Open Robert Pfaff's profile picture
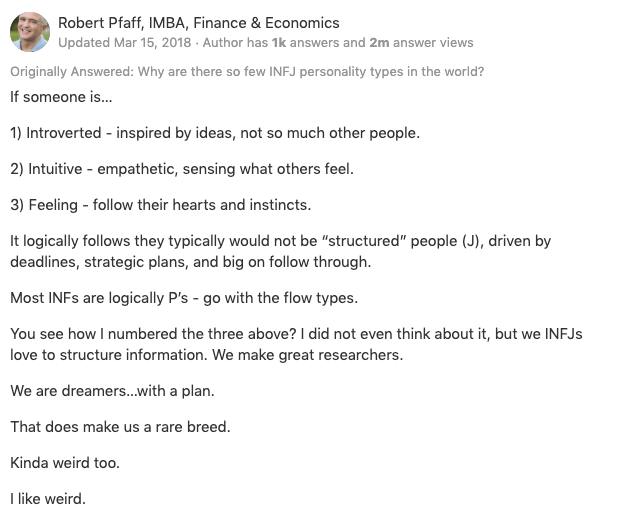The image size is (630, 516). point(30,32)
